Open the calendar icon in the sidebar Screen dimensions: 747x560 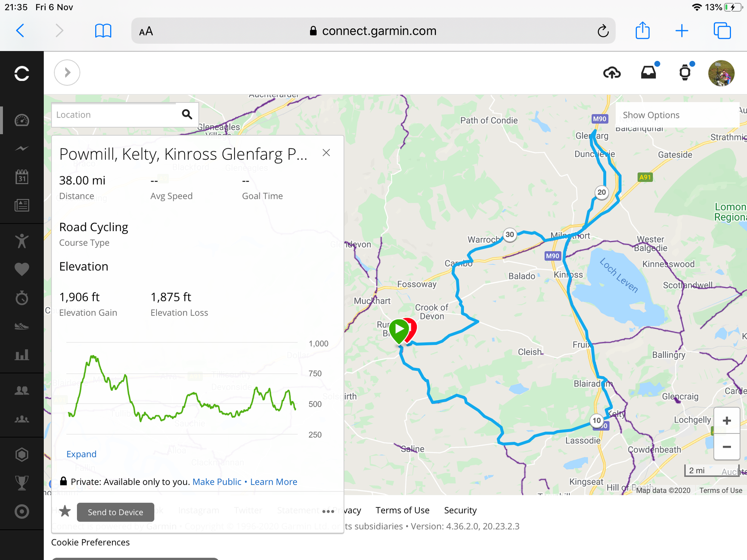click(x=22, y=177)
